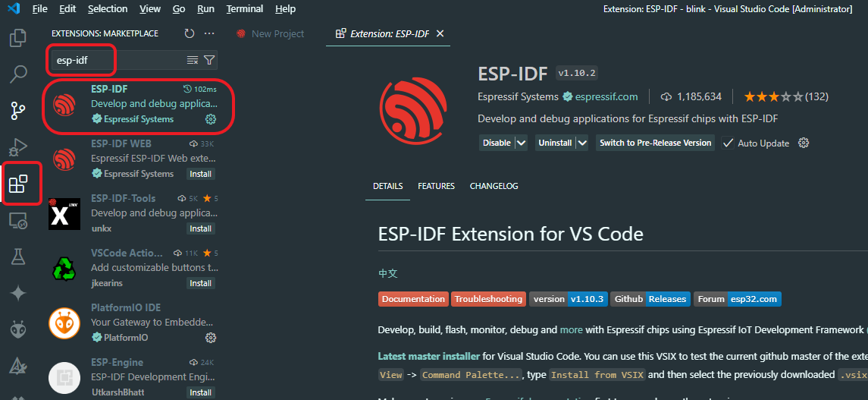Click the Espressif Systems publisher name
The image size is (868, 400).
518,97
